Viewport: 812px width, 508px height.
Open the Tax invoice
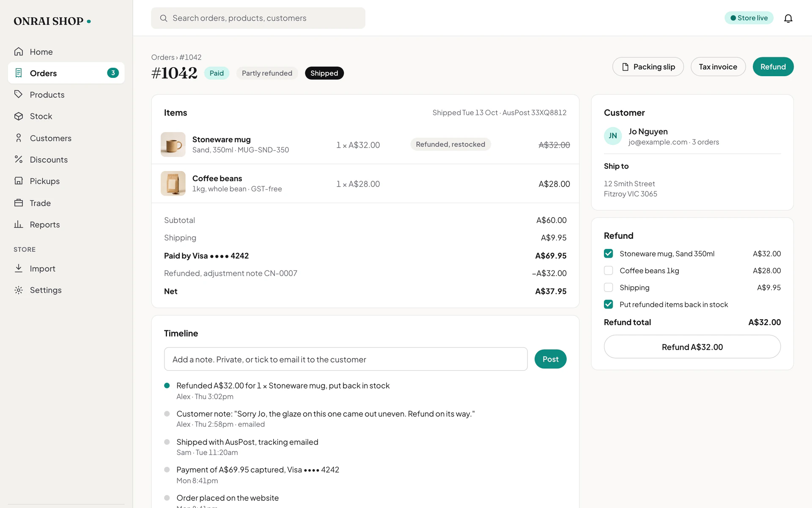pos(718,67)
